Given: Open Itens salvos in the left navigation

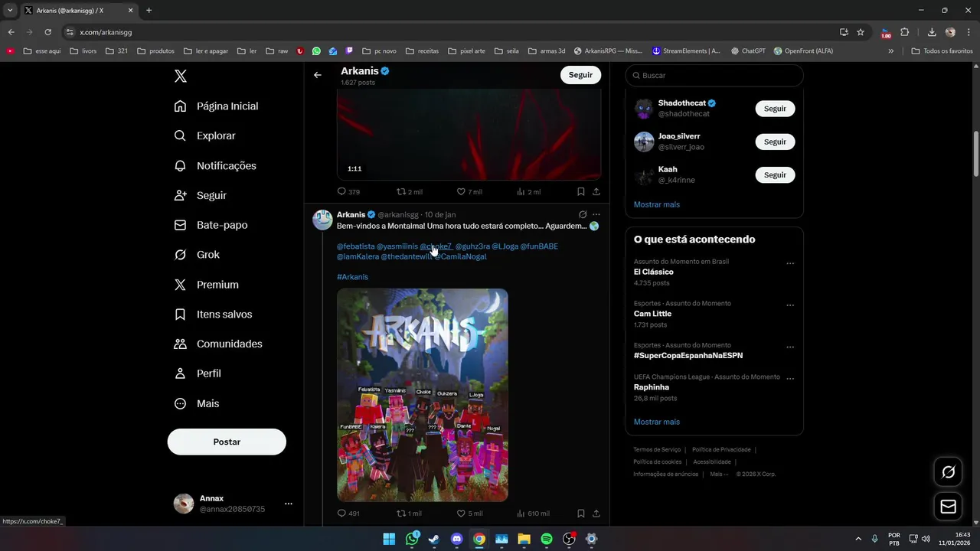Looking at the screenshot, I should click(x=213, y=315).
